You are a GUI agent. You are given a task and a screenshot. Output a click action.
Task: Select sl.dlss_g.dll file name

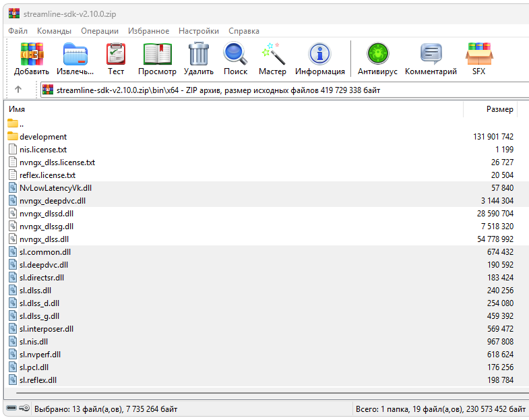click(40, 316)
